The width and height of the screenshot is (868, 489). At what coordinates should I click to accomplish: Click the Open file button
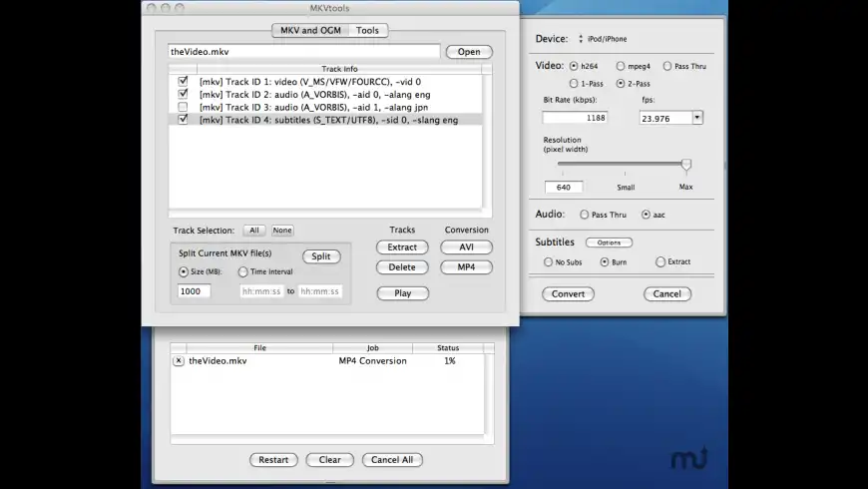[468, 52]
